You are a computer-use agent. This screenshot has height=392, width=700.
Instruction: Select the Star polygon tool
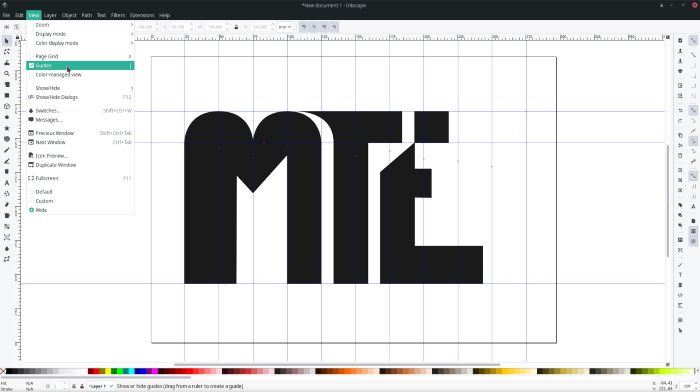coord(7,128)
